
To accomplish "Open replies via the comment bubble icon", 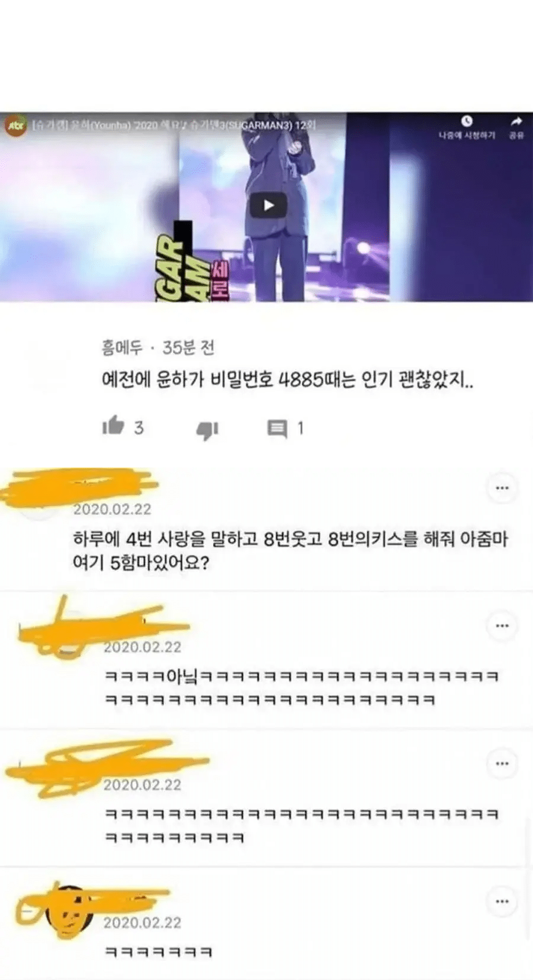I will click(277, 428).
